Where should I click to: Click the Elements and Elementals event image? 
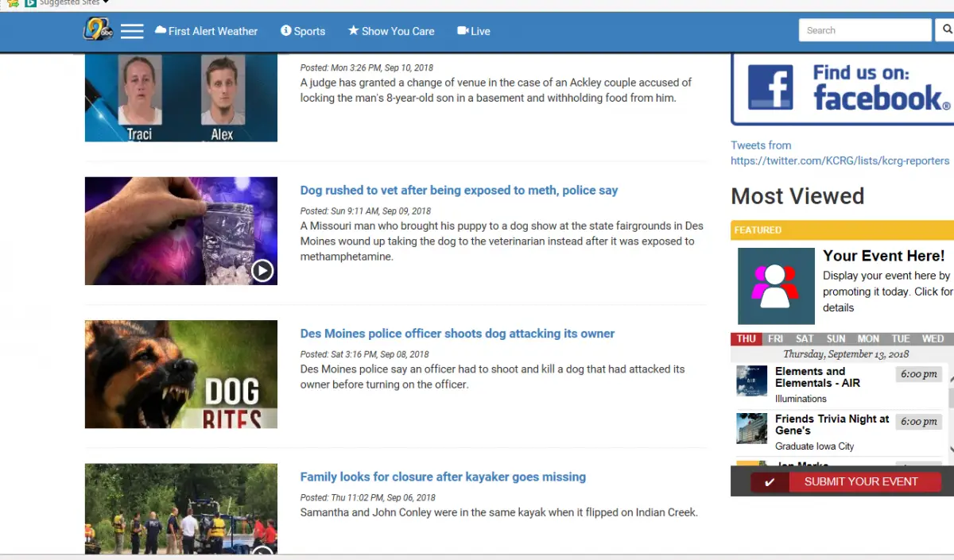coord(751,380)
